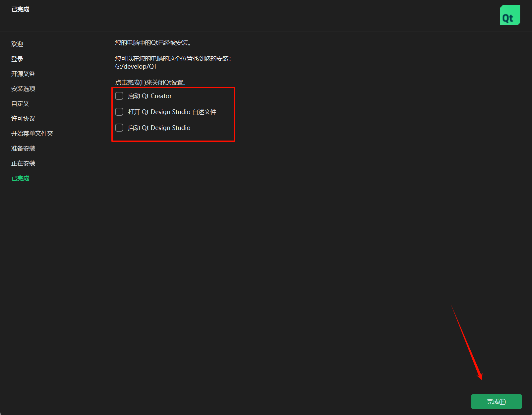Screen dimensions: 532x415
Task: Click inside the red highlighted options box
Action: point(173,114)
